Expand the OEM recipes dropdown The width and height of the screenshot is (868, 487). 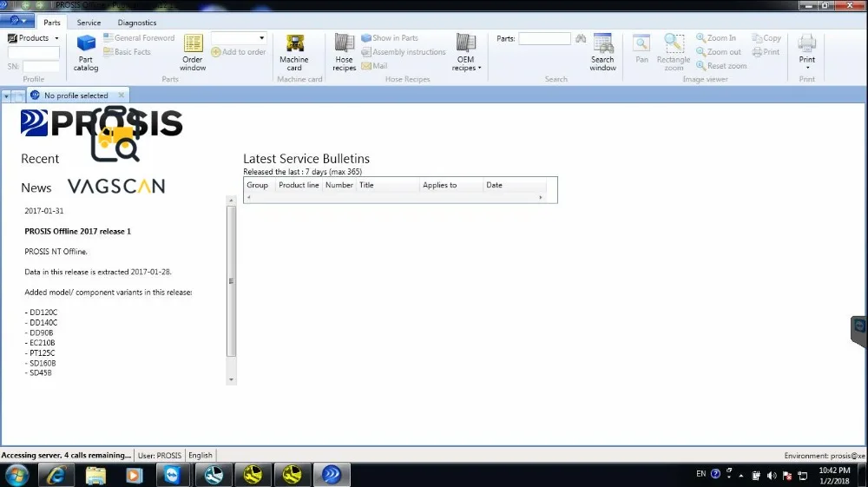coord(466,53)
